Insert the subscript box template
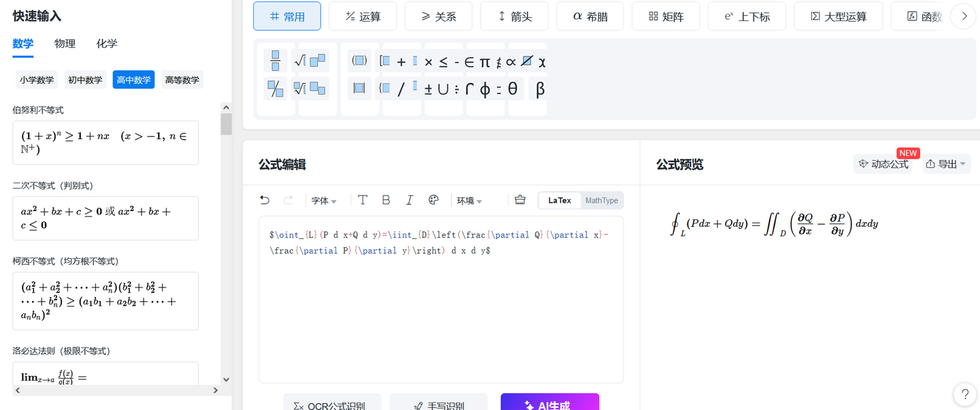Viewport: 980px width, 410px height. pyautogui.click(x=318, y=89)
